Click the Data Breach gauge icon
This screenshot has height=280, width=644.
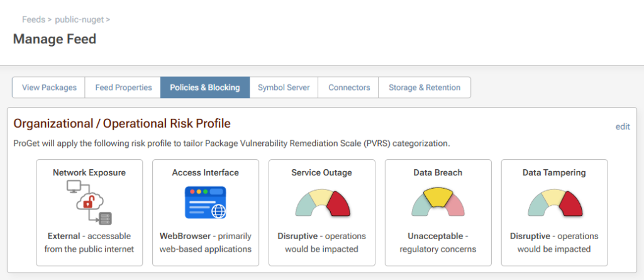[x=438, y=203]
